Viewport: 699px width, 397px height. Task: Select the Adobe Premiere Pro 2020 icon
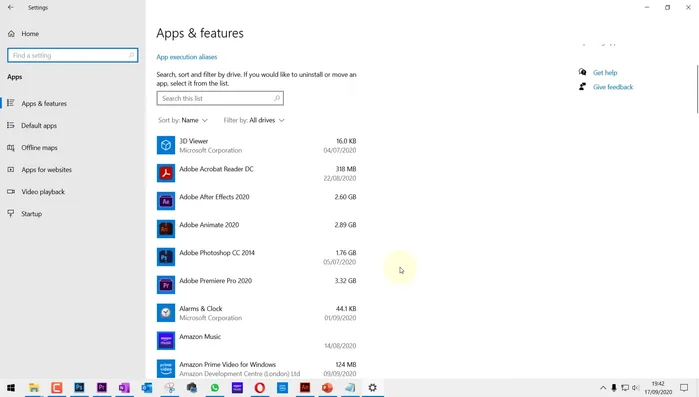coord(166,285)
